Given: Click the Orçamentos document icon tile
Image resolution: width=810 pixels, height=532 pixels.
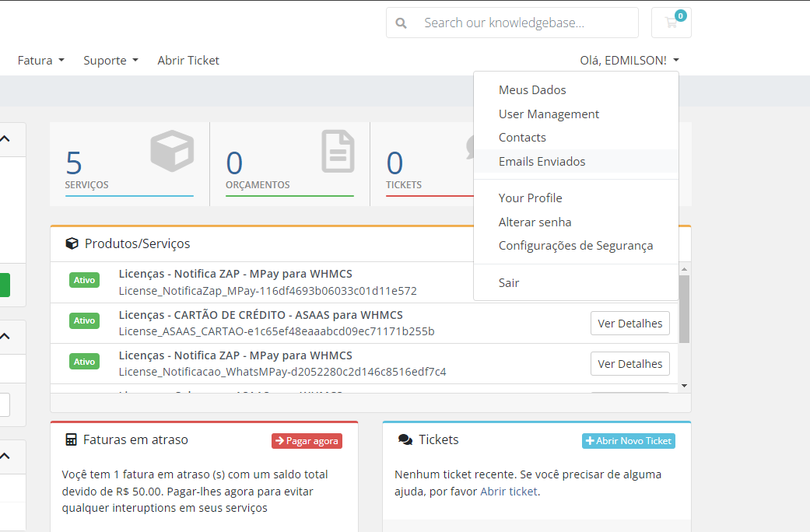Looking at the screenshot, I should (x=289, y=163).
